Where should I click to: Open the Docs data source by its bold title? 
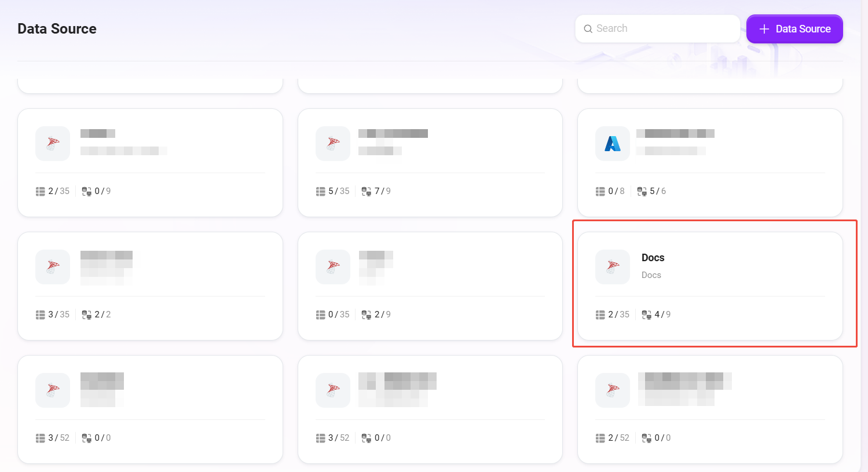point(653,258)
